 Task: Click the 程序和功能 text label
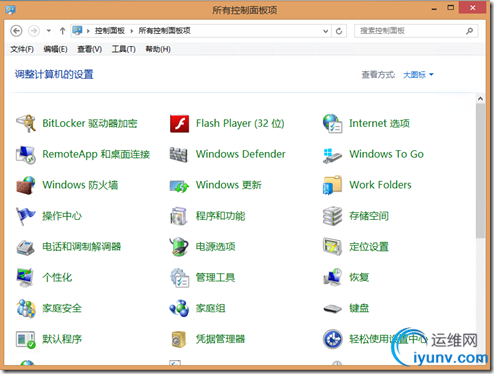click(220, 216)
